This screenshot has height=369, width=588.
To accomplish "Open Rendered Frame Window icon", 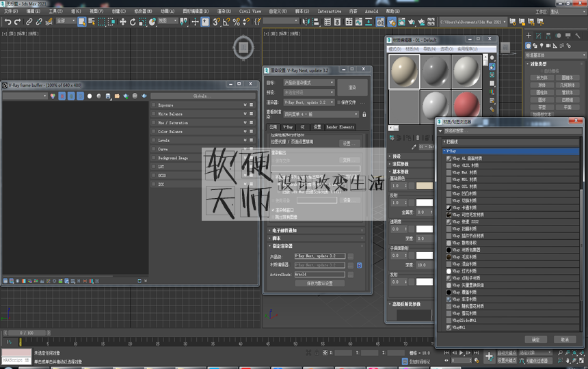I will (401, 22).
